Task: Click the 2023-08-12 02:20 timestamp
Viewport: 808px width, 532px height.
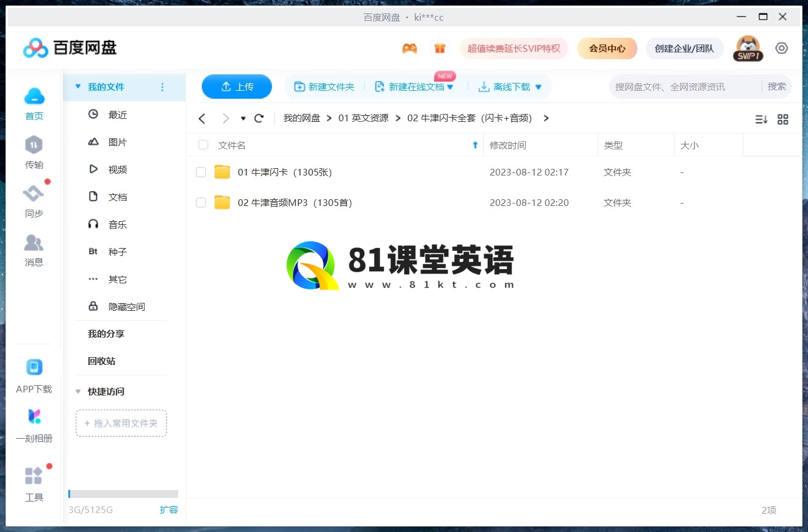Action: click(529, 203)
